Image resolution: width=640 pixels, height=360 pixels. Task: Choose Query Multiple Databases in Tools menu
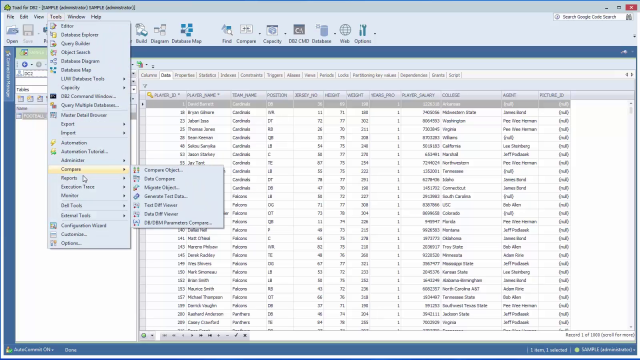click(89, 105)
